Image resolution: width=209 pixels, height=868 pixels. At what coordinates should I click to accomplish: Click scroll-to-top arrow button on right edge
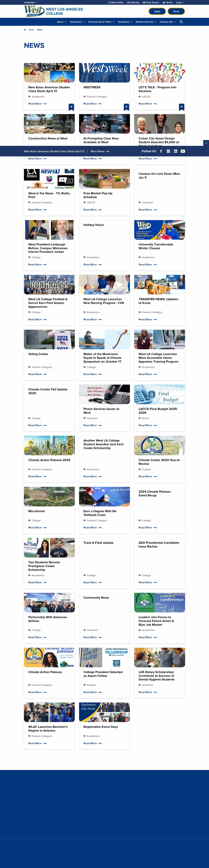pos(206,143)
